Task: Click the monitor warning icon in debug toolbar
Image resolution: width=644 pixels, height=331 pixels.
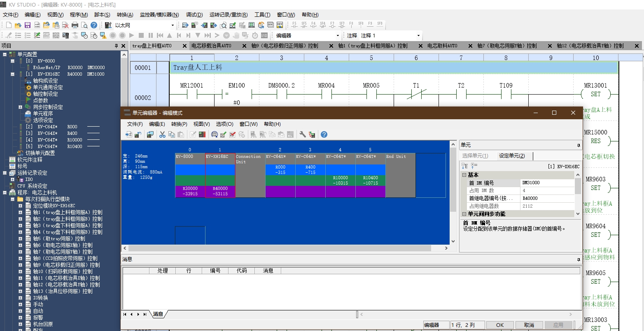Action: [103, 35]
